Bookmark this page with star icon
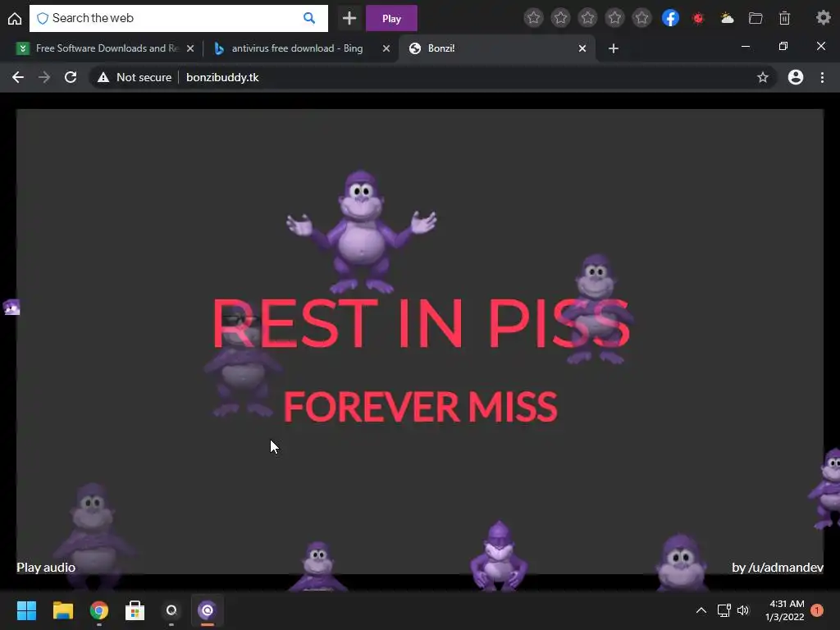Screen dimensions: 840x630 tap(763, 77)
